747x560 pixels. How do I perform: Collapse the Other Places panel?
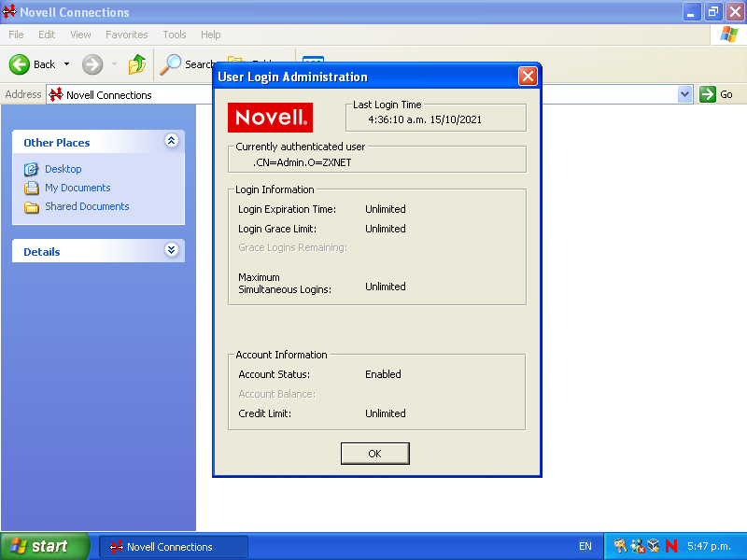172,141
